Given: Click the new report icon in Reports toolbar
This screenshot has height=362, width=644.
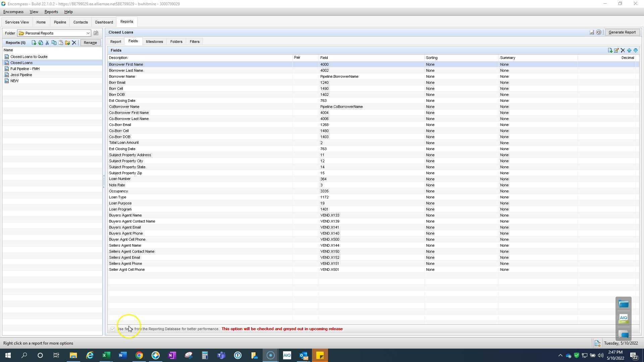Looking at the screenshot, I should (x=34, y=43).
